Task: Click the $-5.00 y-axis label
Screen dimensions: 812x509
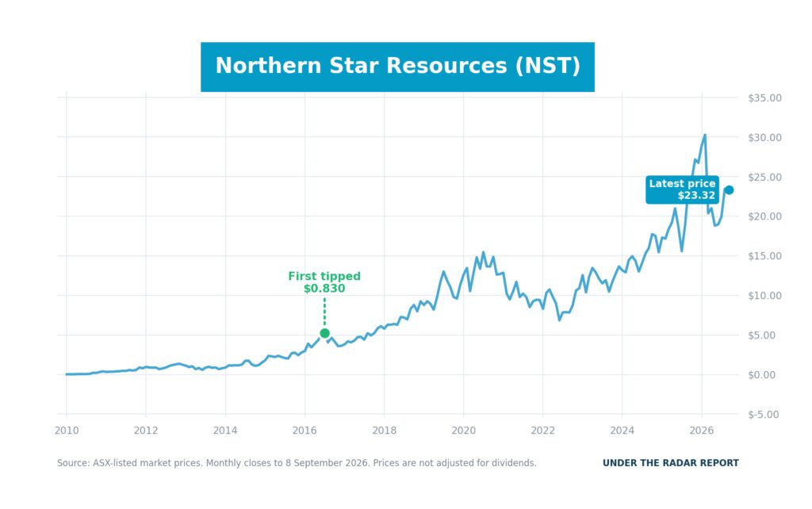Action: (764, 414)
